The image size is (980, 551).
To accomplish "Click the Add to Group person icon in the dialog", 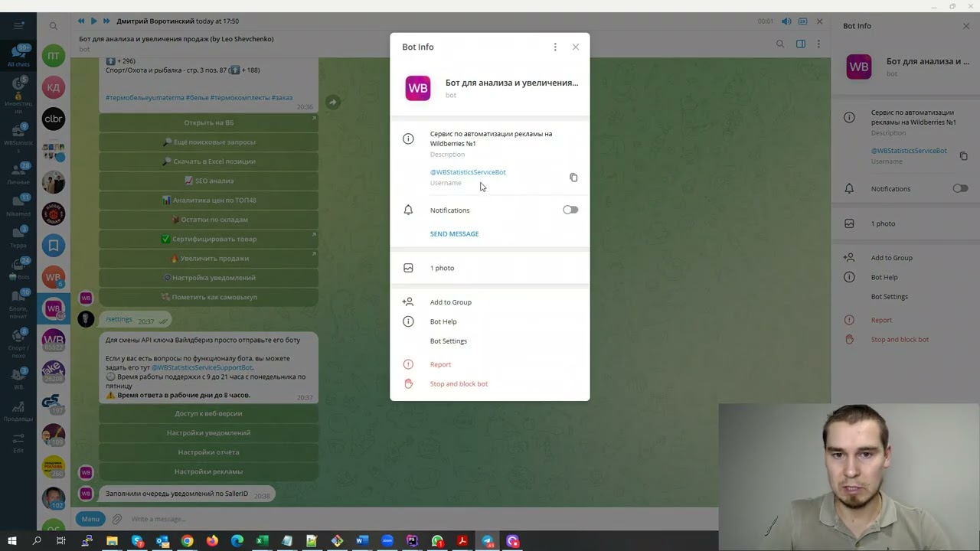I will pos(408,302).
